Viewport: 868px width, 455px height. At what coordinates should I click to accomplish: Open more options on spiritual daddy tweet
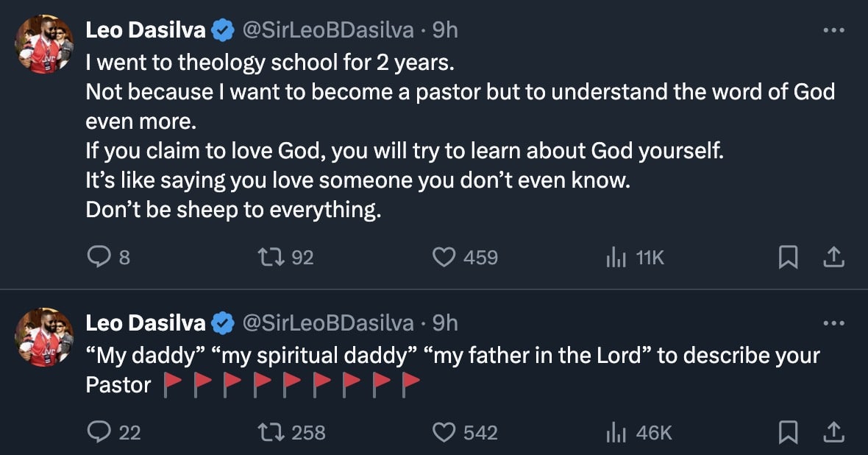tap(833, 323)
